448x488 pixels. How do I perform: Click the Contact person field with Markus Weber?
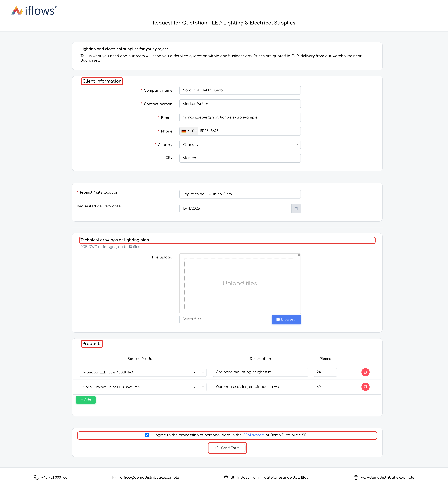tap(240, 104)
